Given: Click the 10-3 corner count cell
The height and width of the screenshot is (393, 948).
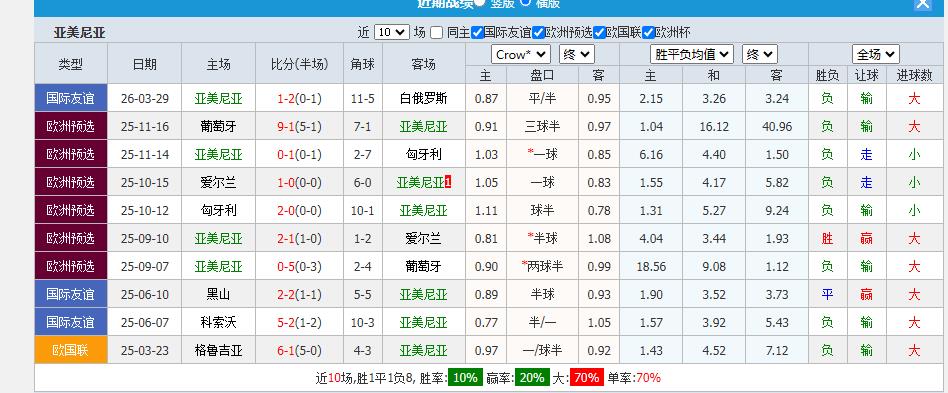Looking at the screenshot, I should (x=363, y=322).
